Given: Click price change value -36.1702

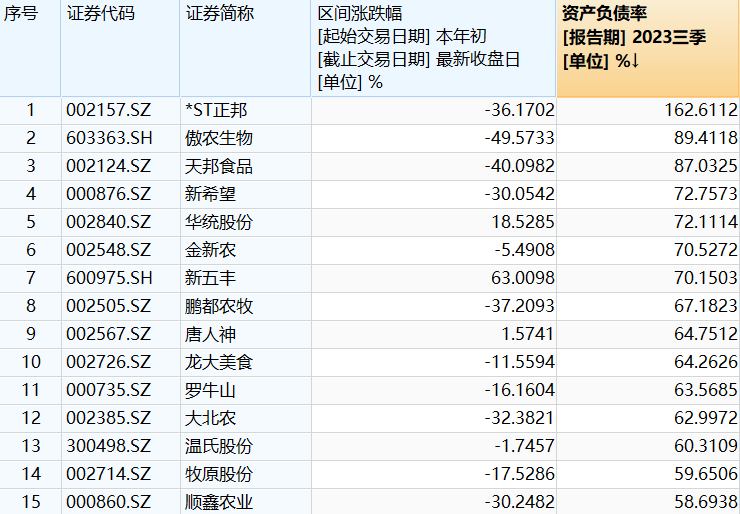Looking at the screenshot, I should coord(520,110).
